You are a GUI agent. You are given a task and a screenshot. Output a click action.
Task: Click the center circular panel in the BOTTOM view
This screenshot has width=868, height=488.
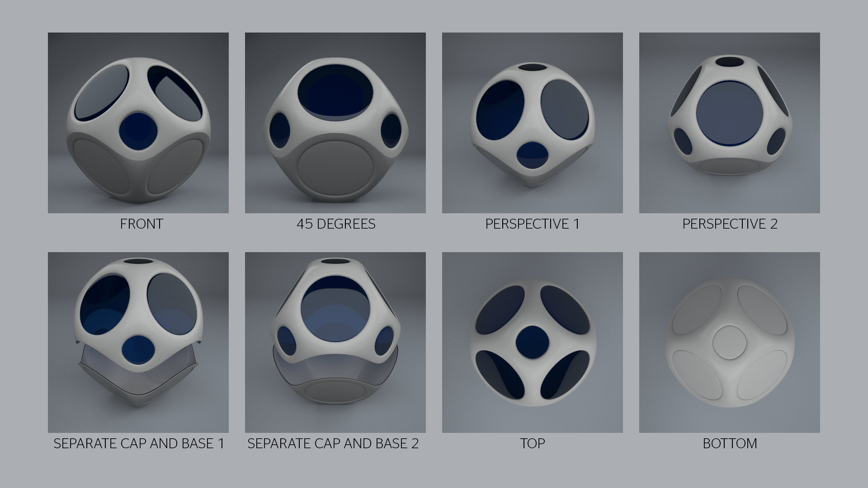tap(730, 343)
